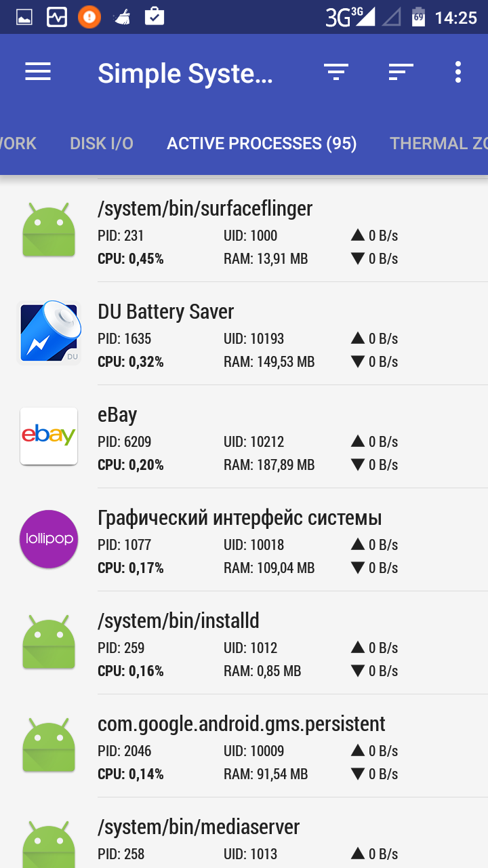Switch to the Thermal Zones tab
The width and height of the screenshot is (488, 868).
[x=438, y=143]
